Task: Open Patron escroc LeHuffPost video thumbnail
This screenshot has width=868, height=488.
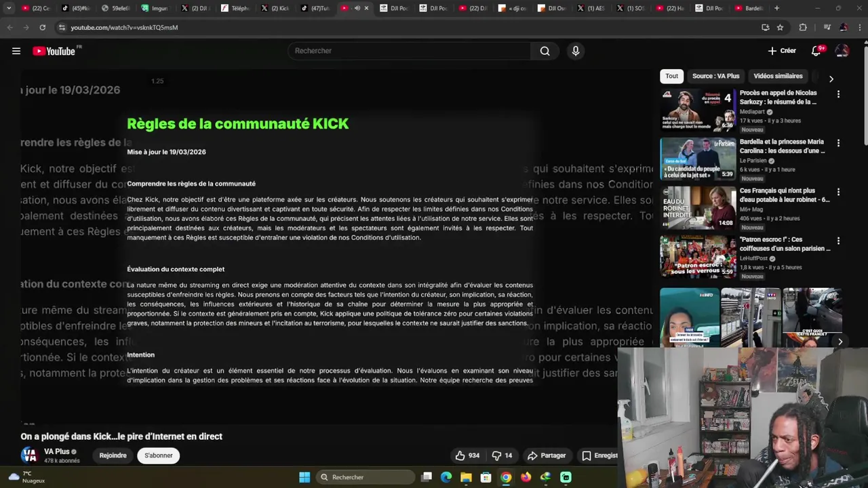Action: (x=698, y=257)
